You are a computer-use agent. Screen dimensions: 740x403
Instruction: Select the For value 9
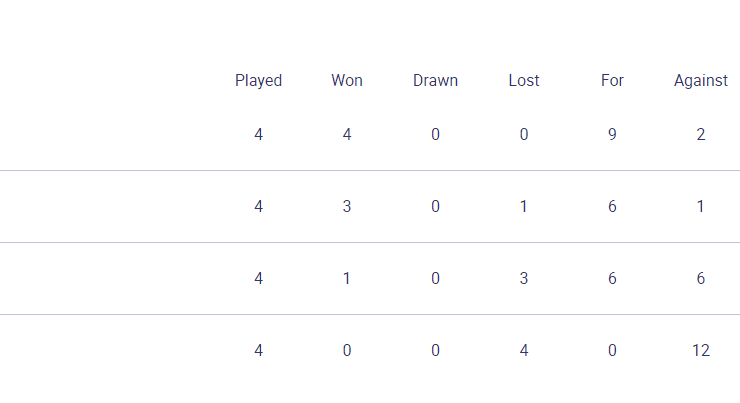(x=612, y=134)
